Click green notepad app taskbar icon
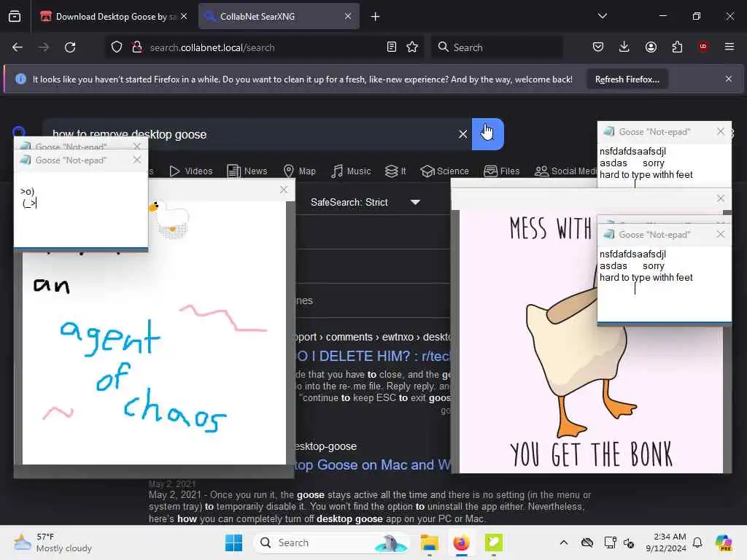This screenshot has width=747, height=560. tap(494, 542)
